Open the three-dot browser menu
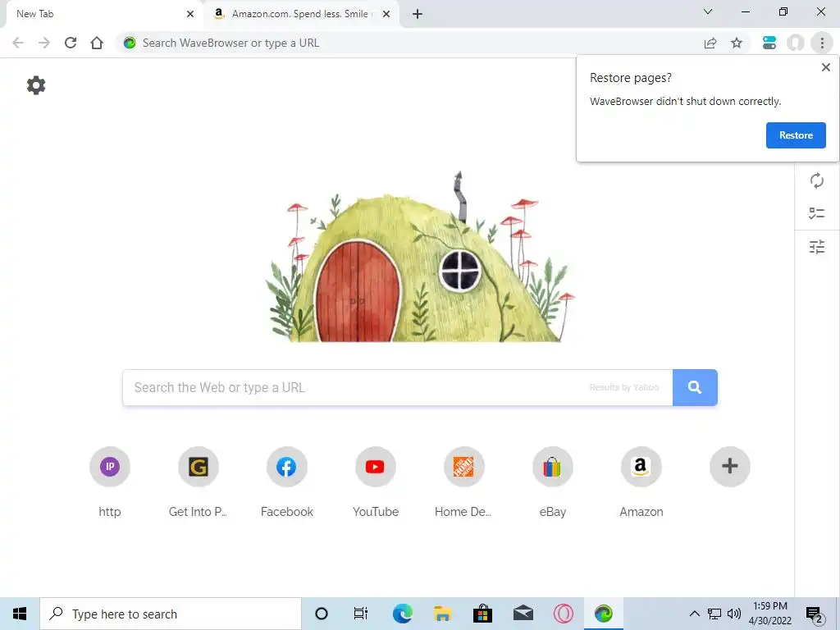The height and width of the screenshot is (630, 840). 822,43
